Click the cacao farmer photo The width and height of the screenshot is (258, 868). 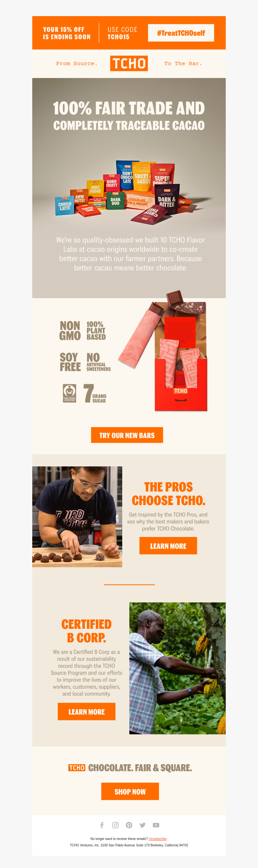point(177,668)
